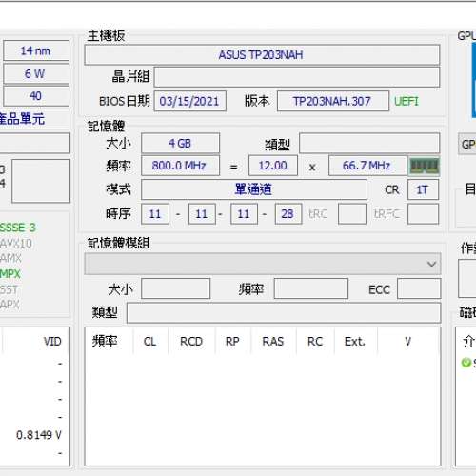Click the ECC empty field
The width and height of the screenshot is (476, 476).
[419, 288]
